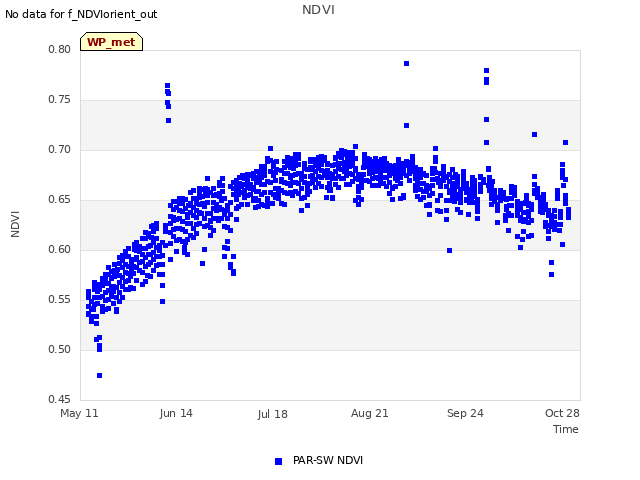
Task: Click the Time axis title
Action: 566,429
